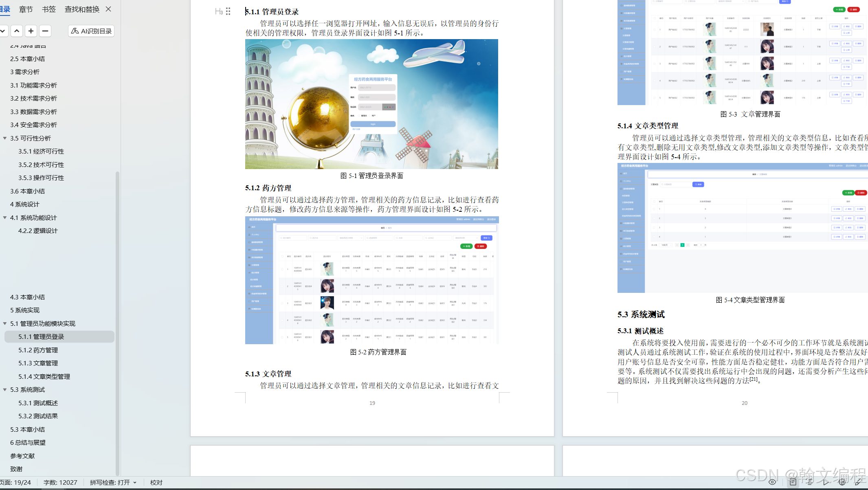Jump to 5.3.2 测试结果 in outline
Viewport: 868px width, 490px height.
38,416
